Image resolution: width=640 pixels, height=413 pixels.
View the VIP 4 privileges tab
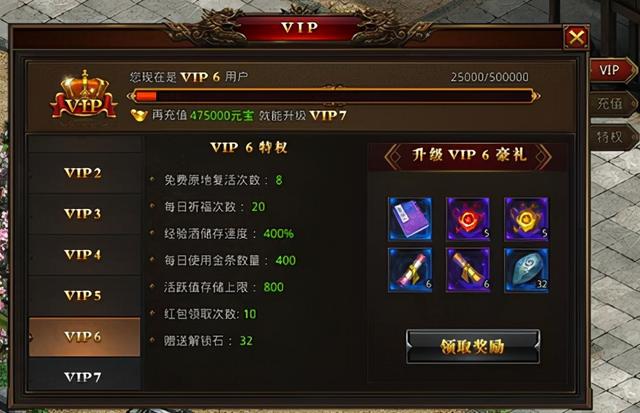(84, 255)
